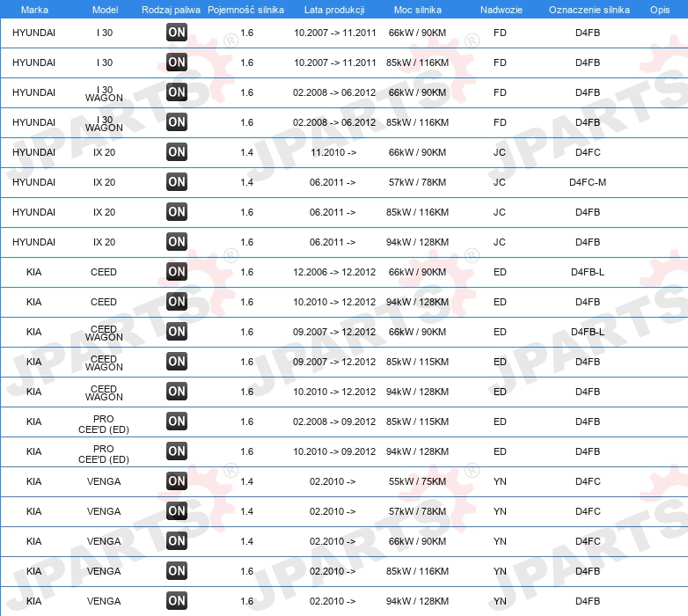Click the Marka column header

pos(34,10)
